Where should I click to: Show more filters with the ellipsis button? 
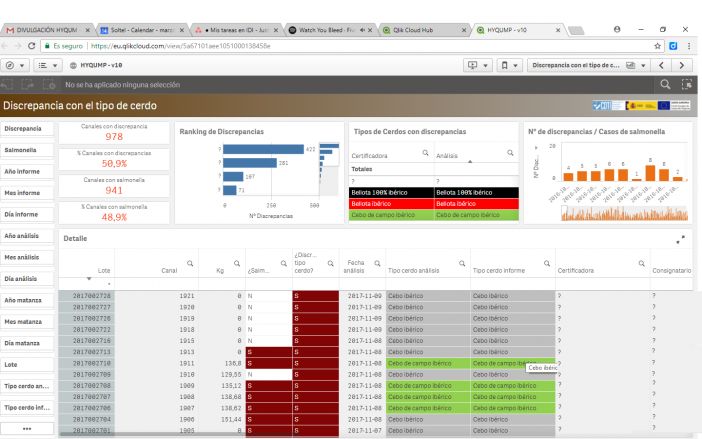click(x=26, y=428)
